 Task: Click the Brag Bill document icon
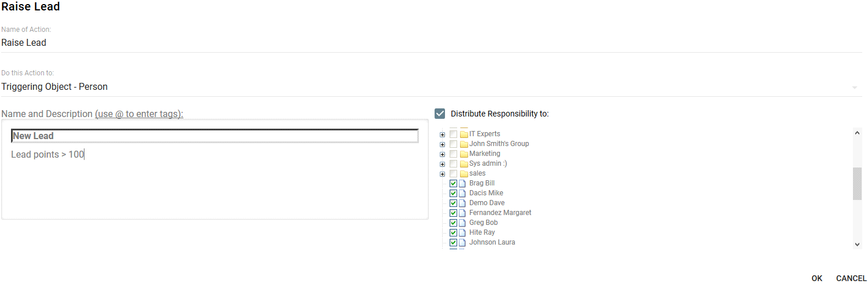coord(462,183)
